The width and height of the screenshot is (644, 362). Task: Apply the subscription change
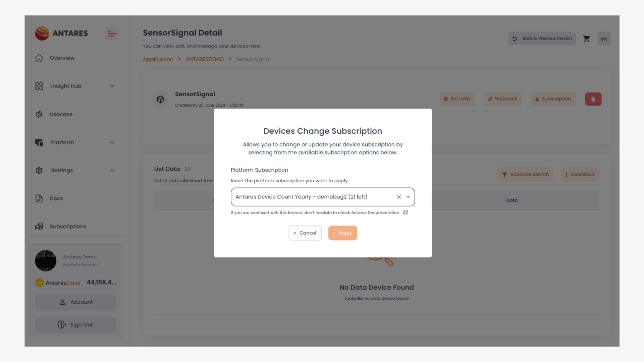click(x=342, y=233)
